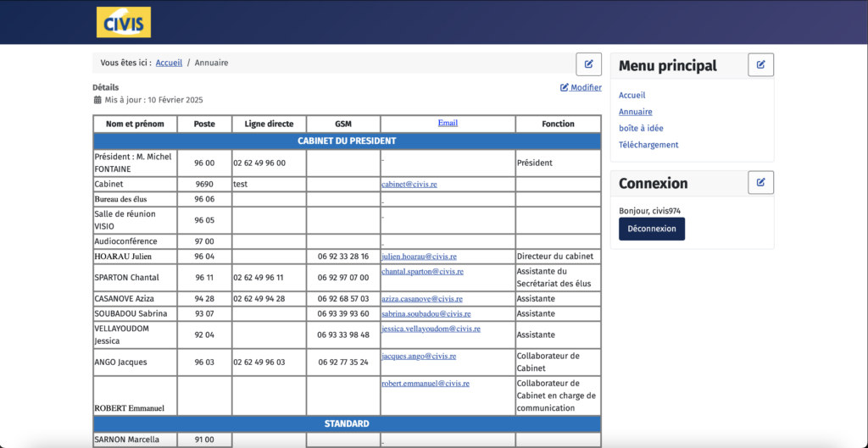Screen dimensions: 868x448
Task: Click the GSM number 06 92 68 57 03
Action: click(x=343, y=299)
